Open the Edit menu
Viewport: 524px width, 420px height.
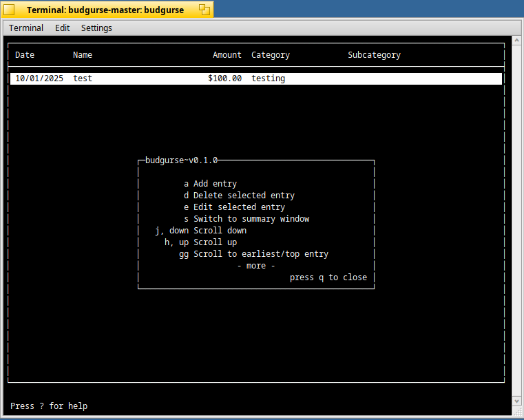(62, 28)
